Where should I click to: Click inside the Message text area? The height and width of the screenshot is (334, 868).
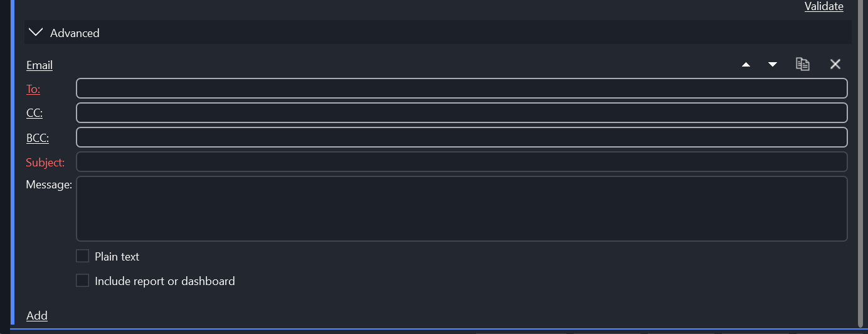[462, 208]
